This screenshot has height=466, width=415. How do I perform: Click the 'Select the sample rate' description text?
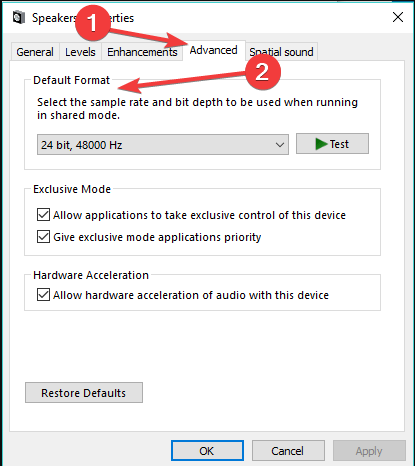point(197,109)
